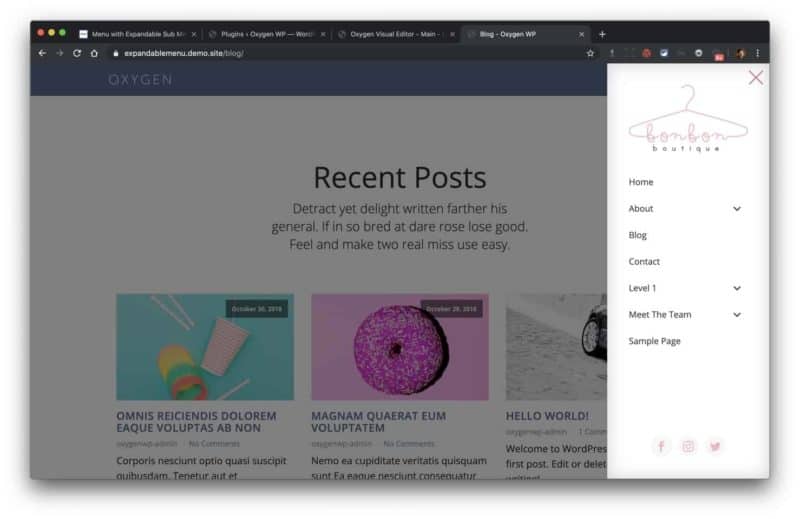Image resolution: width=800 pixels, height=519 pixels.
Task: Open the Facebook social icon
Action: (661, 447)
